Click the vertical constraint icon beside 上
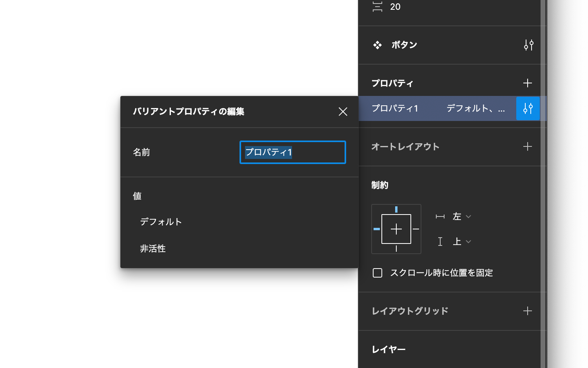This screenshot has width=588, height=368. pos(440,242)
